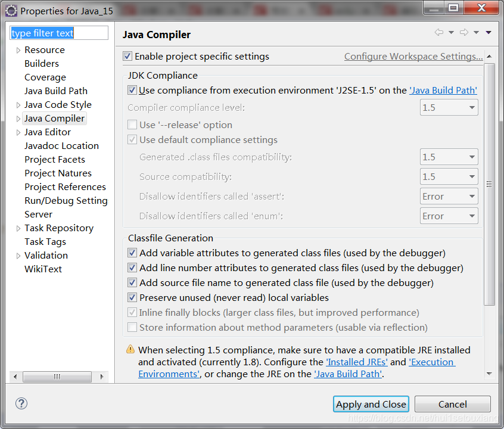This screenshot has width=504, height=429.
Task: Toggle Enable project specific settings checkbox
Action: click(x=127, y=56)
